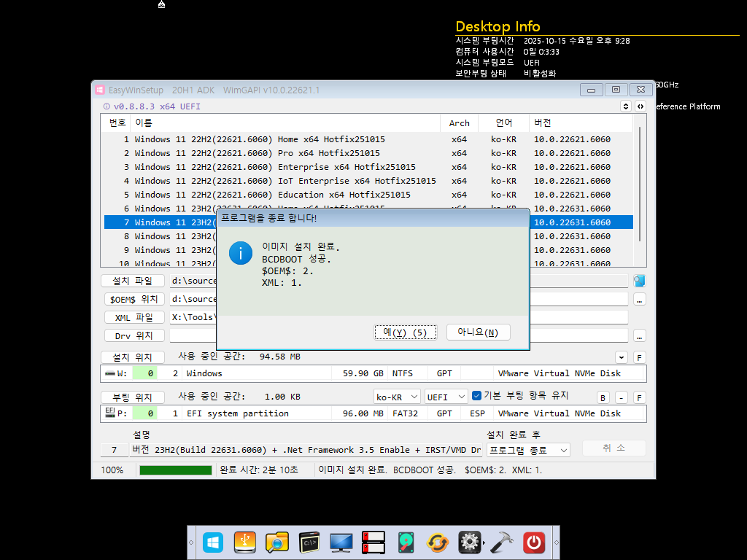747x560 pixels.
Task: Click the blue Windows logo dock icon
Action: pos(212,542)
